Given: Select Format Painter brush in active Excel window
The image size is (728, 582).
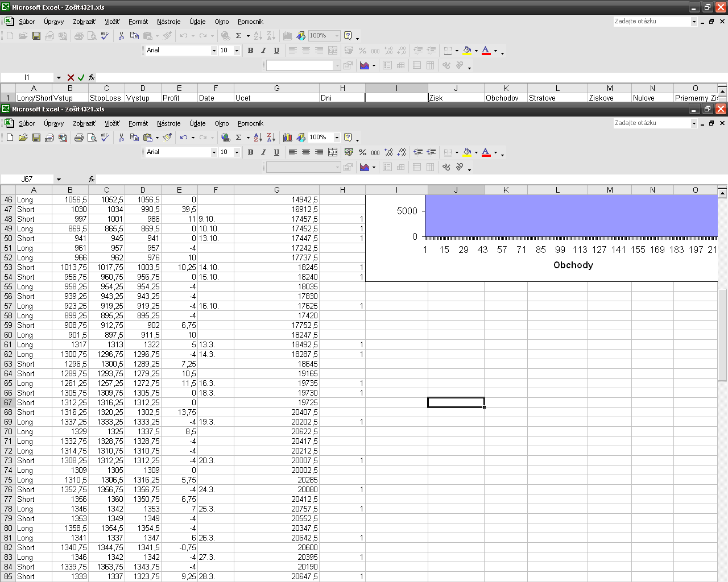Looking at the screenshot, I should [167, 138].
